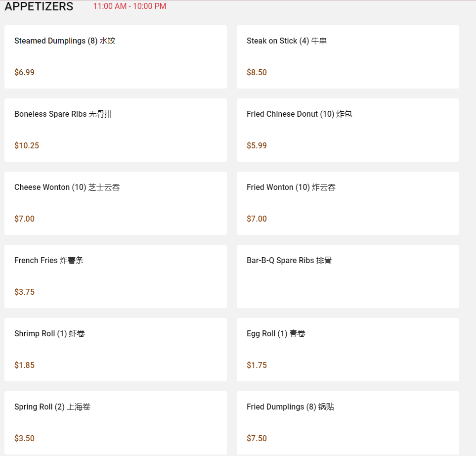Open the Steak on Stick (4) item

[347, 57]
